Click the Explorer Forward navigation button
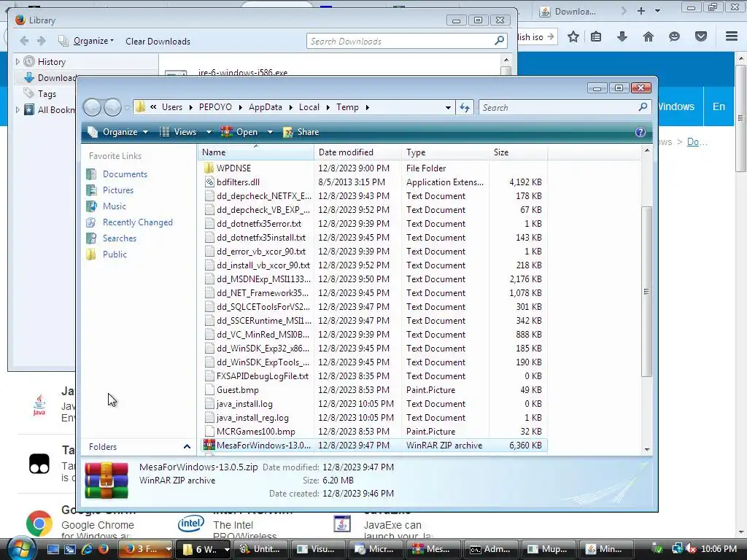Viewport: 747px width, 560px height. (x=112, y=108)
